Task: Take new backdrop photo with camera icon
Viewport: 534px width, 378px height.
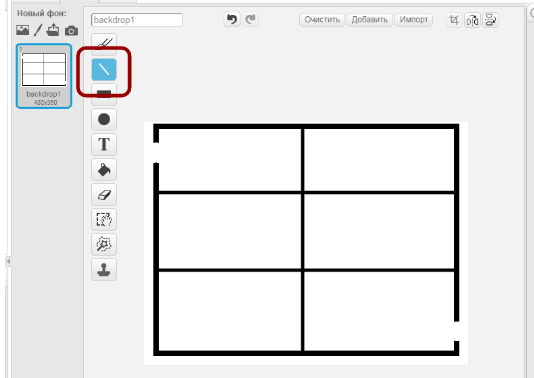Action: (71, 31)
